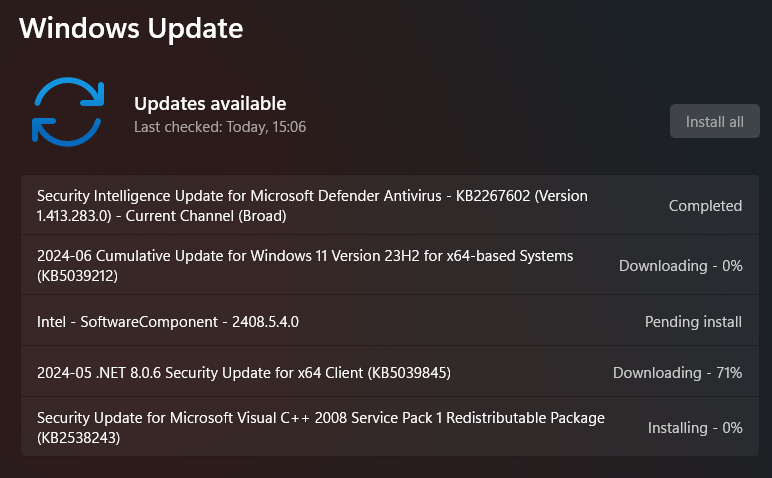Select the Security Intelligence Update for Defender entry
Viewport: 772px width, 478px height.
[x=312, y=205]
